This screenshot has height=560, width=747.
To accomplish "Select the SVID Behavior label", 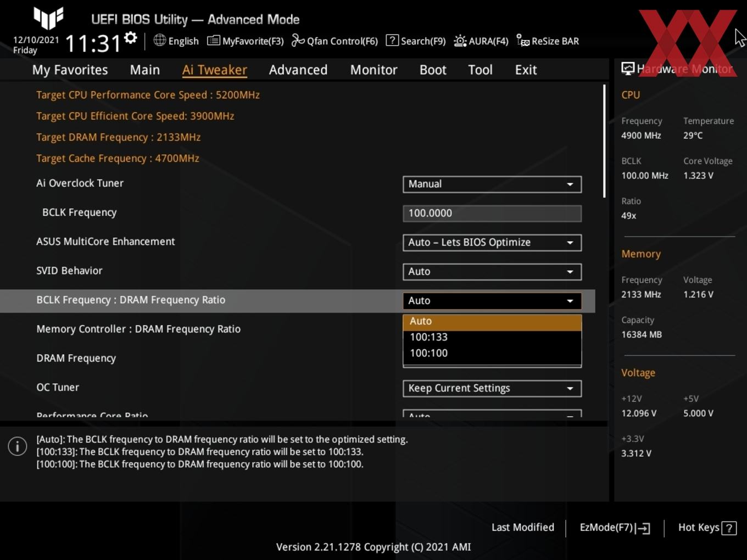I will coord(69,271).
